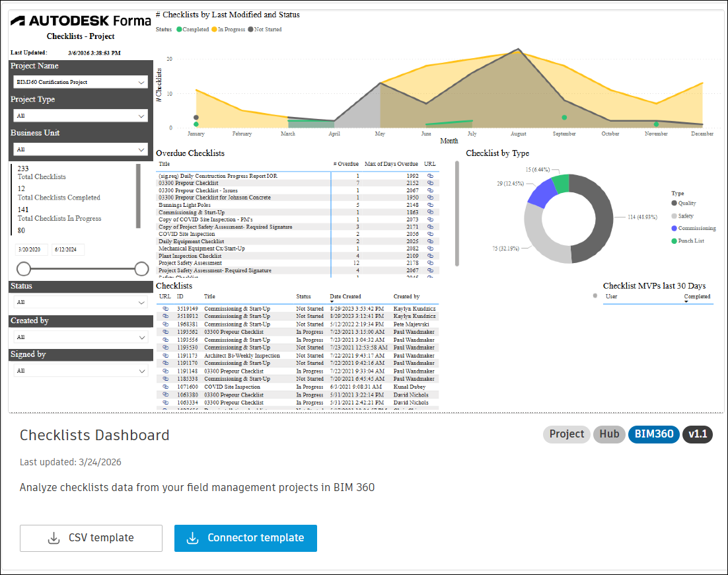
Task: Open link icon for checklist ID 1185338
Action: [x=165, y=379]
